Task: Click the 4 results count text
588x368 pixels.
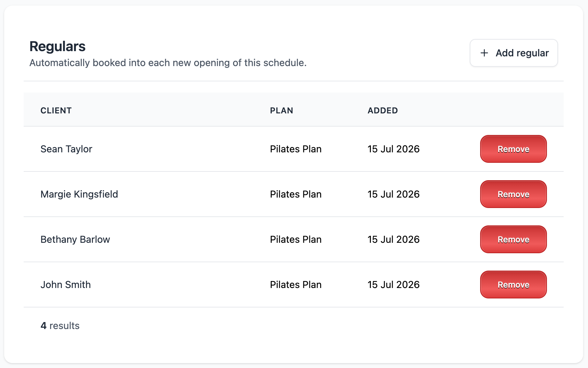Action: click(x=60, y=326)
